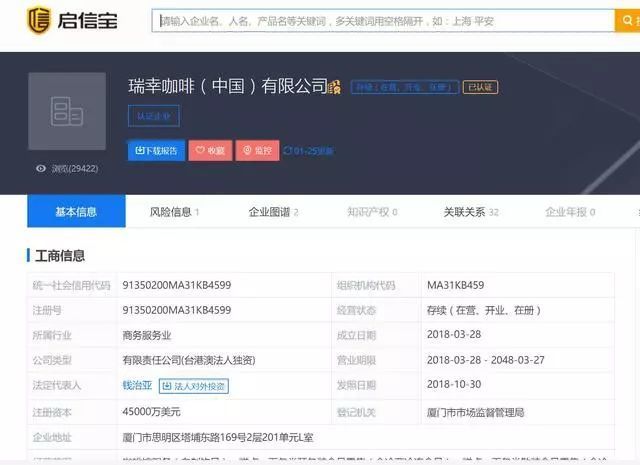Click the 监控 monitor button
This screenshot has height=465, width=640.
coord(257,151)
